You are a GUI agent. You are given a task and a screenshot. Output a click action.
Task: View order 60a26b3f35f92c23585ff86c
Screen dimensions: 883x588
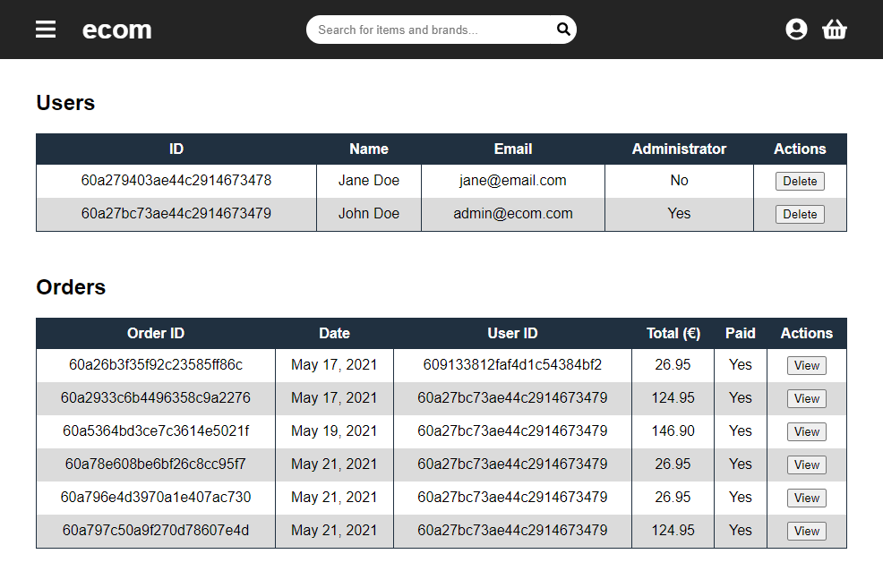coord(806,366)
